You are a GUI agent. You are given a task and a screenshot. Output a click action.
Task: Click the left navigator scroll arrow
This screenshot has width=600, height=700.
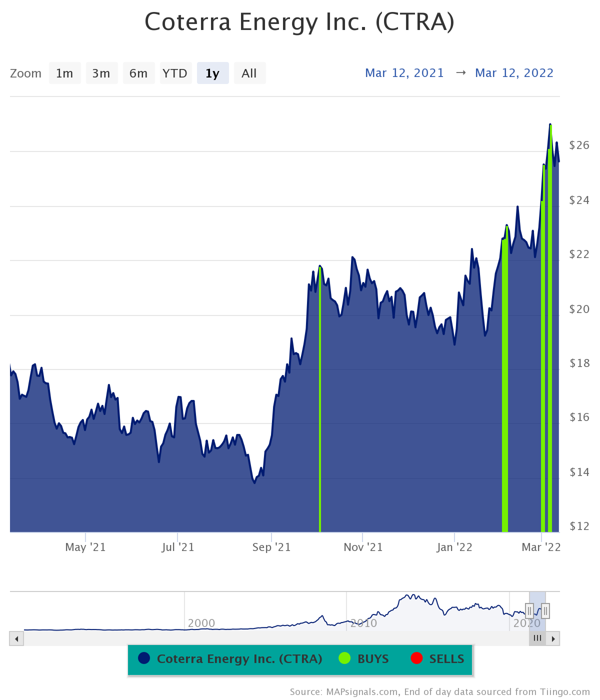coord(16,638)
